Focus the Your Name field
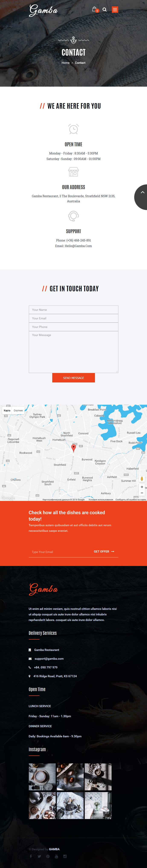Image resolution: width=147 pixels, height=868 pixels. [x=74, y=310]
